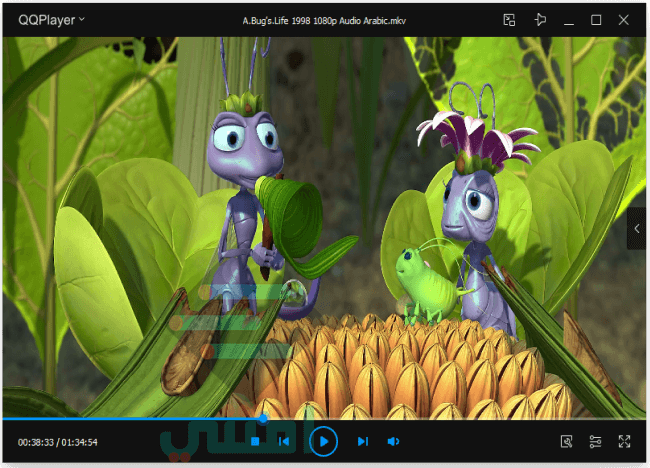Expand the playlist side panel arrow
This screenshot has height=468, width=650.
(x=637, y=228)
